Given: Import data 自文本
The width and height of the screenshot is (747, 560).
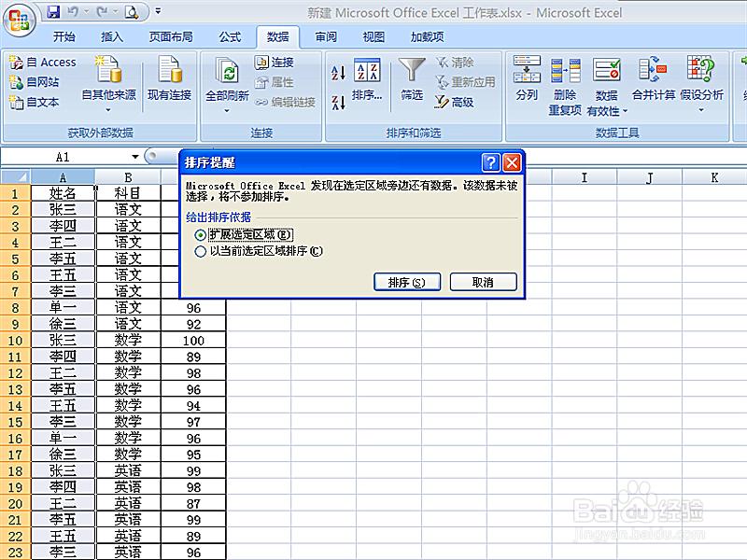Looking at the screenshot, I should 35,102.
